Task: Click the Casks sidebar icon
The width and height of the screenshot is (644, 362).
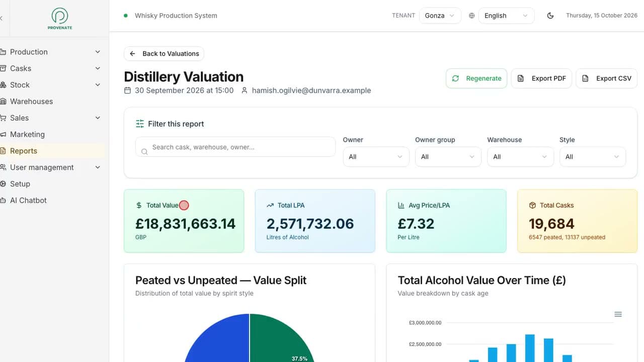Action: (x=3, y=68)
